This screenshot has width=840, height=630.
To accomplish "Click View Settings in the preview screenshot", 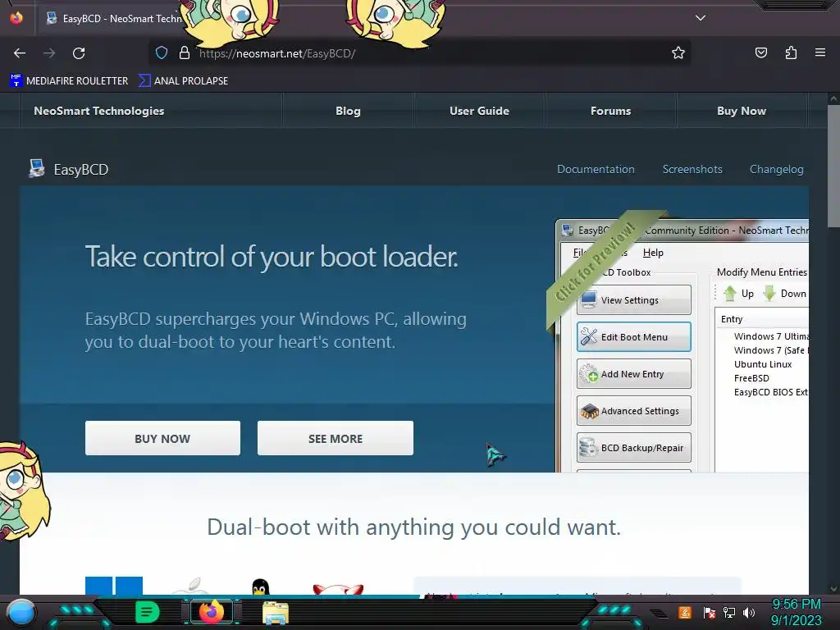I will (634, 300).
